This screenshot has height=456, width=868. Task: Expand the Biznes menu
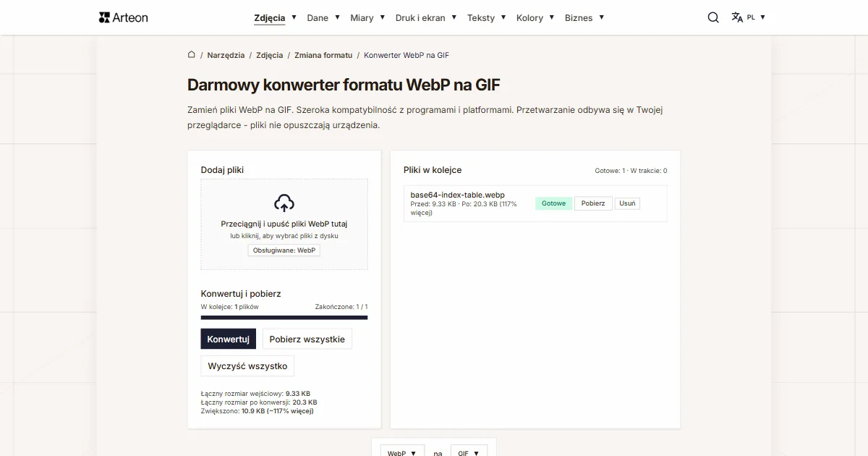click(584, 17)
